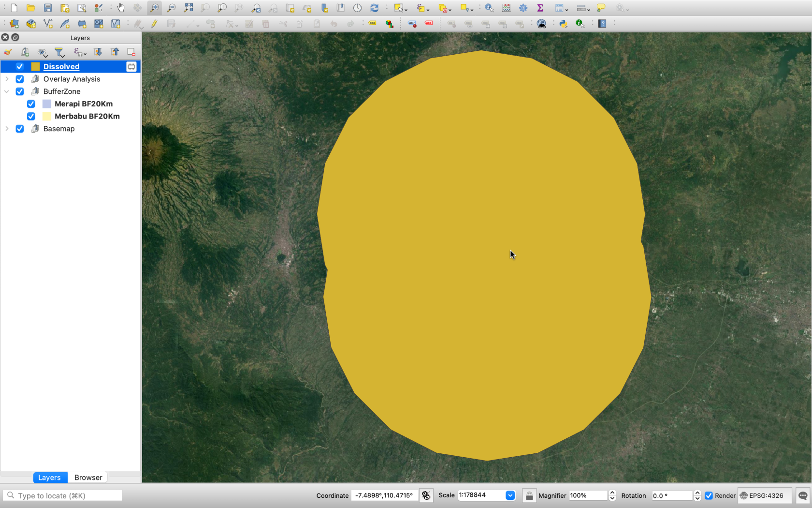
Task: Open Layer Diagram Options icon
Action: coord(389,23)
